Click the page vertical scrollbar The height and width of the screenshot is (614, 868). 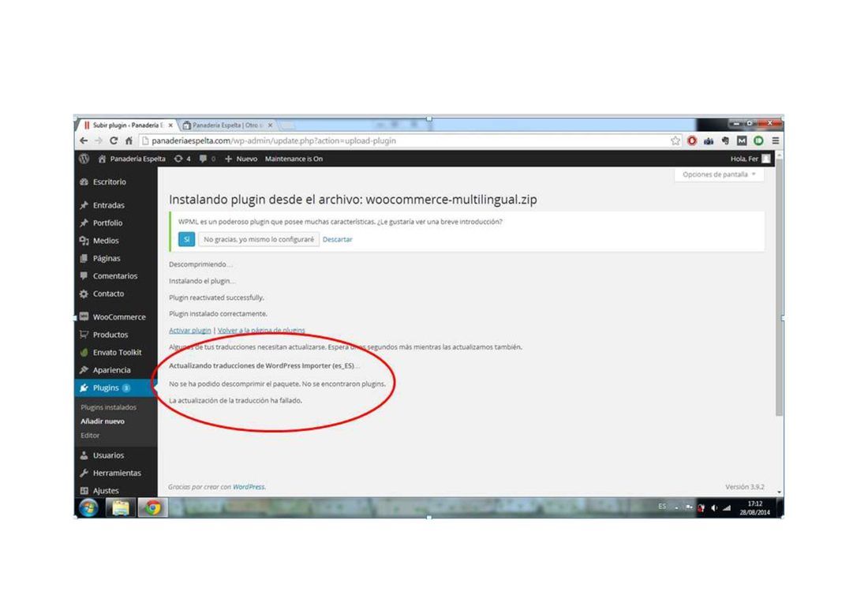pos(779,288)
